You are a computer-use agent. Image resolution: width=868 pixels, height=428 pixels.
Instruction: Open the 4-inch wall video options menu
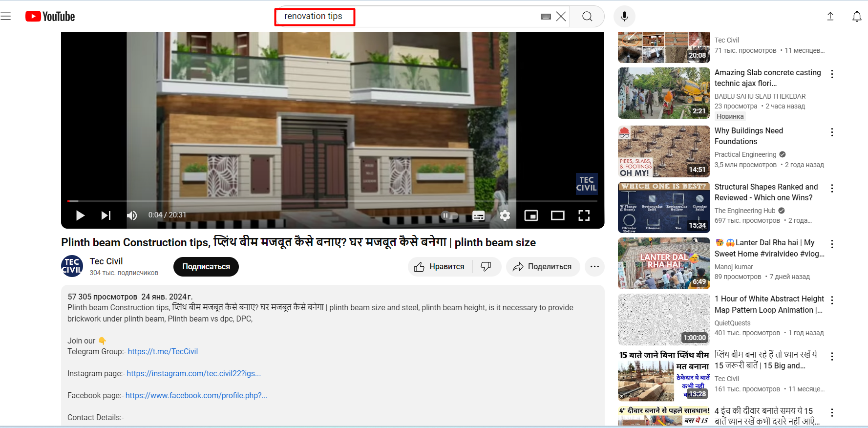(832, 413)
